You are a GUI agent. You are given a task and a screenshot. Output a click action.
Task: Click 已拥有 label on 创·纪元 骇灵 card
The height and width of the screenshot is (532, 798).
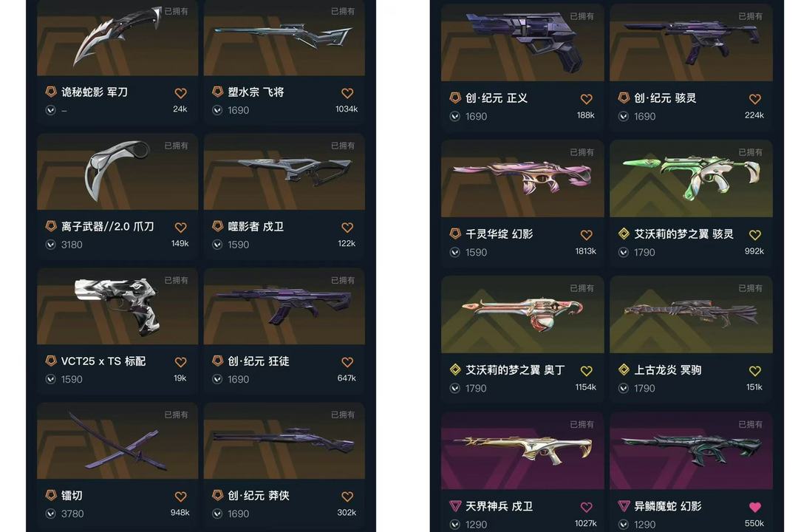750,16
